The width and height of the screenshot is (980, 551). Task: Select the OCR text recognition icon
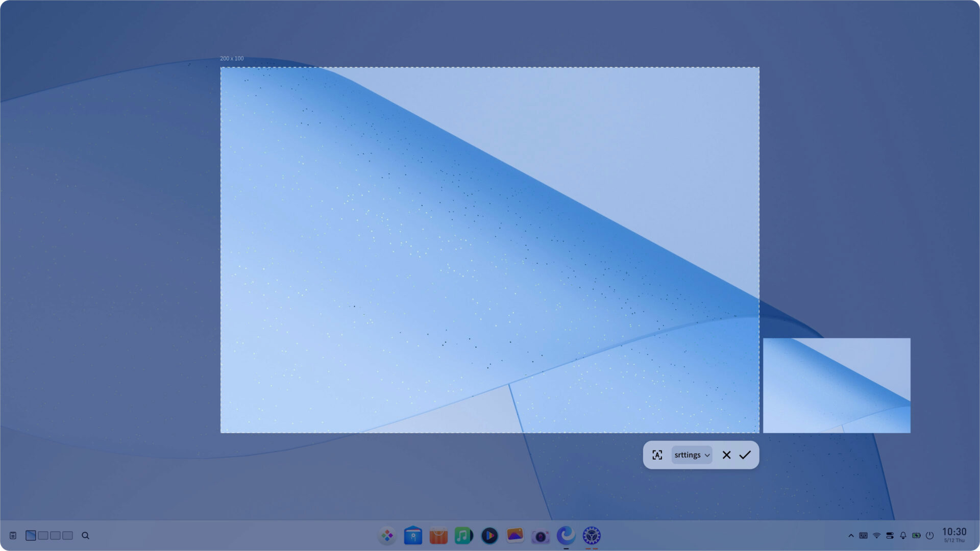click(657, 455)
